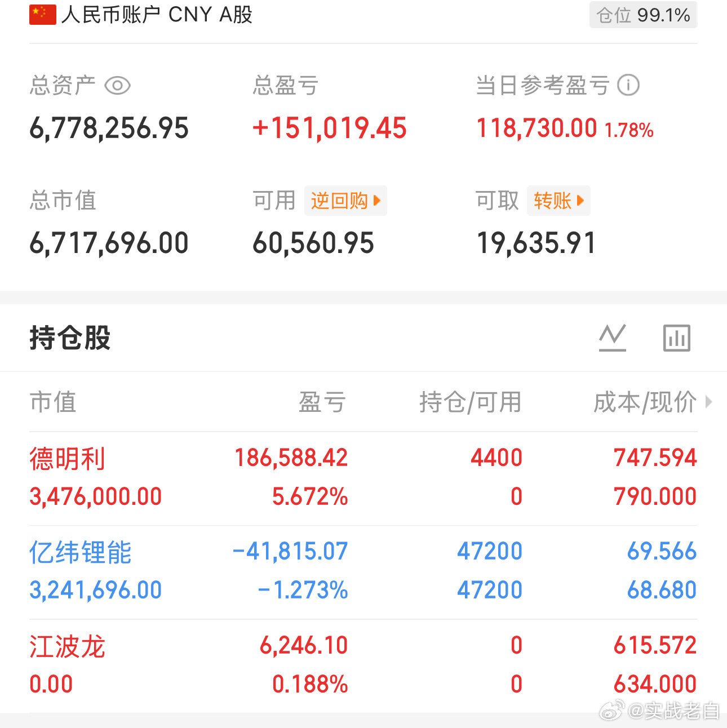Click the total profit value +151,019.45
Viewport: 727px width, 728px height.
pos(329,128)
